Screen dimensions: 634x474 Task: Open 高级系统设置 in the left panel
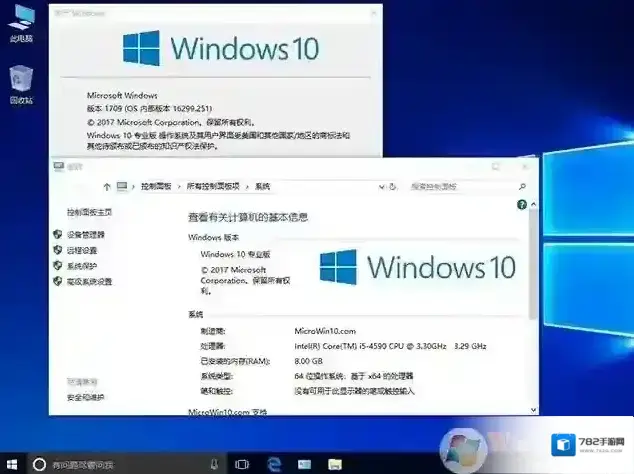point(89,282)
